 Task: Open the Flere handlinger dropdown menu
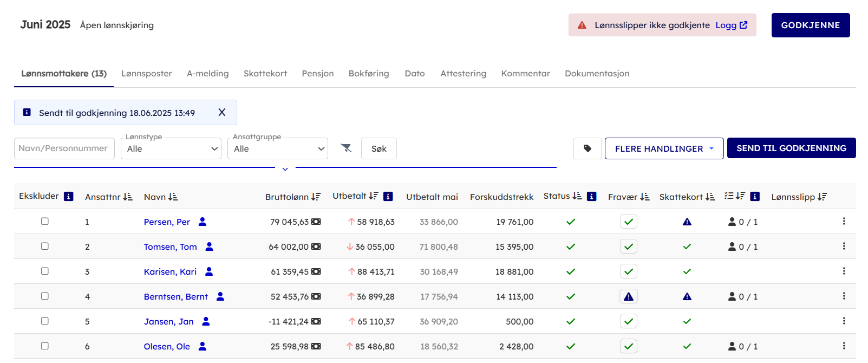pos(664,148)
